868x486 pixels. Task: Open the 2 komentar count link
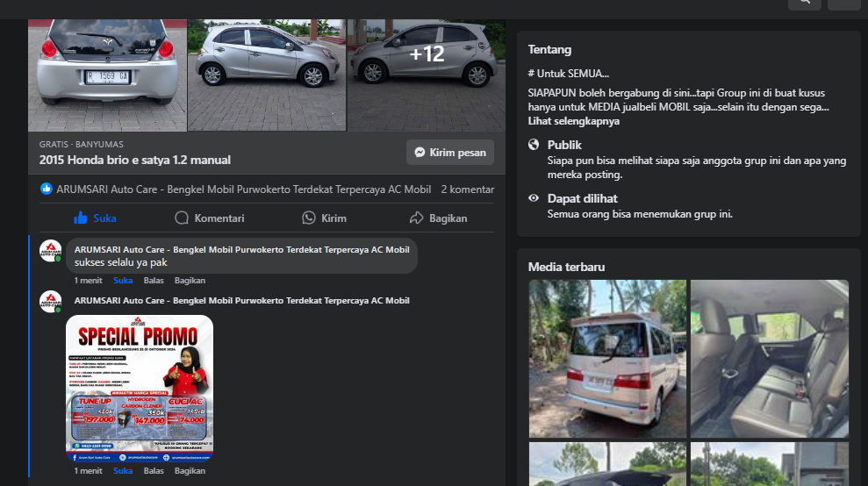[467, 189]
